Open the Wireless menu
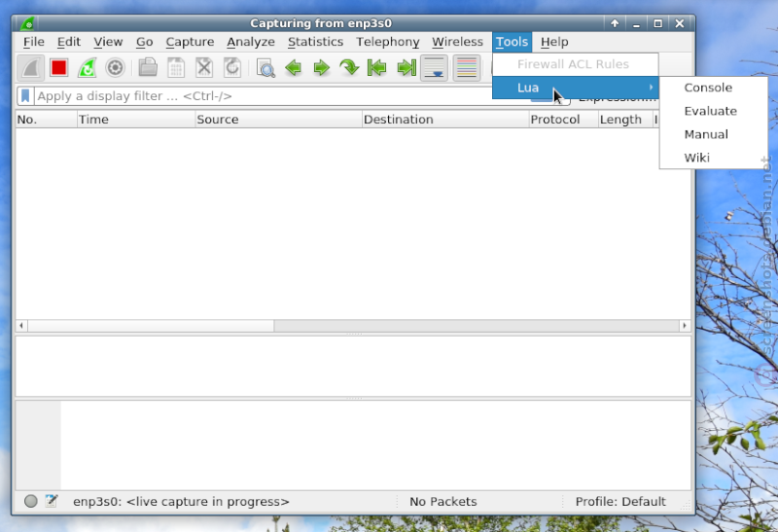 tap(457, 42)
